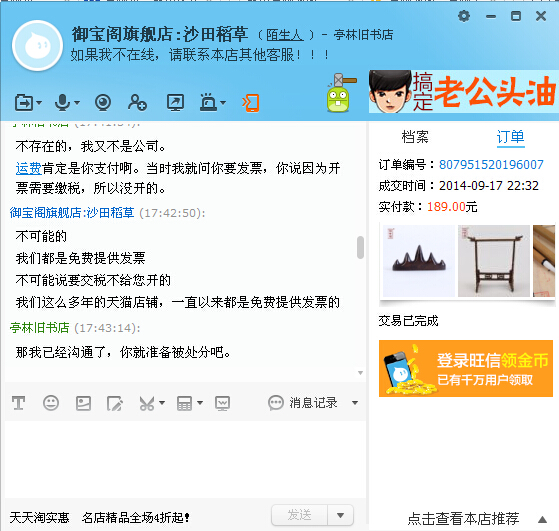Expand calculator dropdown arrow
This screenshot has height=531, width=559.
pos(200,403)
